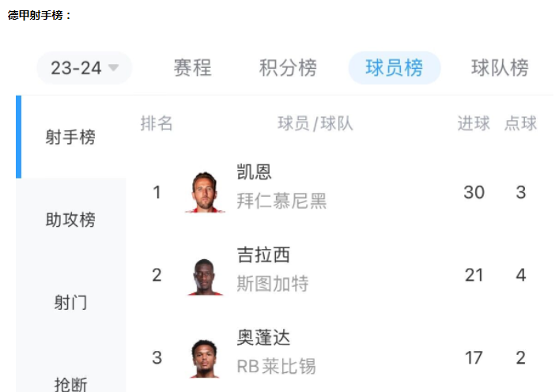
Task: Click the season selector arrow
Action: point(113,67)
